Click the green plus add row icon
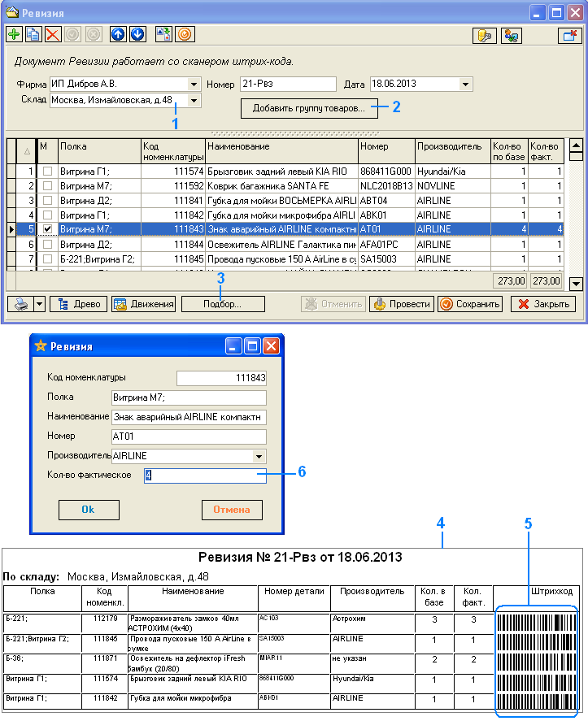Image resolution: width=588 pixels, height=721 pixels. (x=15, y=34)
